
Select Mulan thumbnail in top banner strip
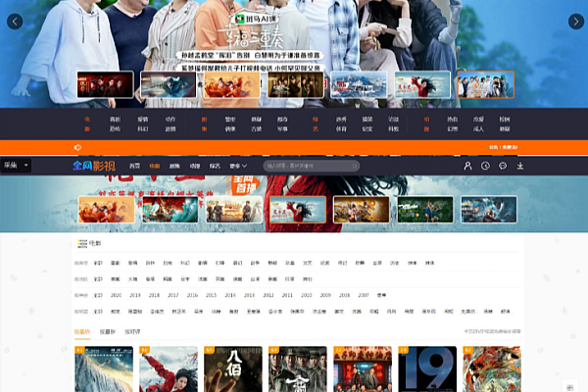click(422, 85)
